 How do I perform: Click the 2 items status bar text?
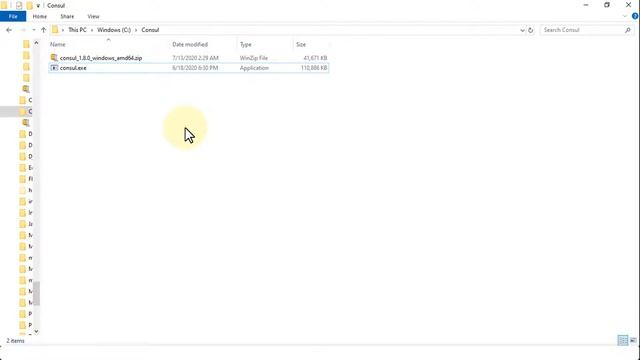point(15,340)
